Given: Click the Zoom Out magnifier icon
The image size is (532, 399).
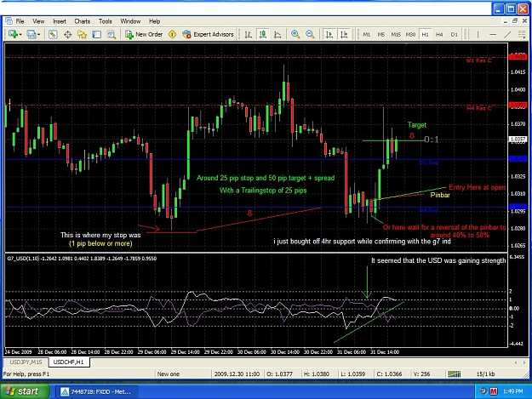Looking at the screenshot, I should tap(310, 34).
